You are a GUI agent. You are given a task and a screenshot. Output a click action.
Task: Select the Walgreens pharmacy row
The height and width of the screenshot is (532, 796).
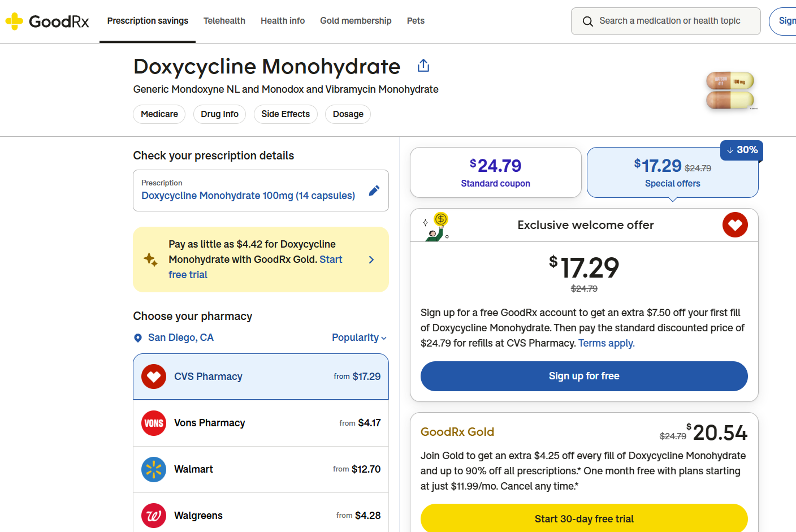(261, 513)
